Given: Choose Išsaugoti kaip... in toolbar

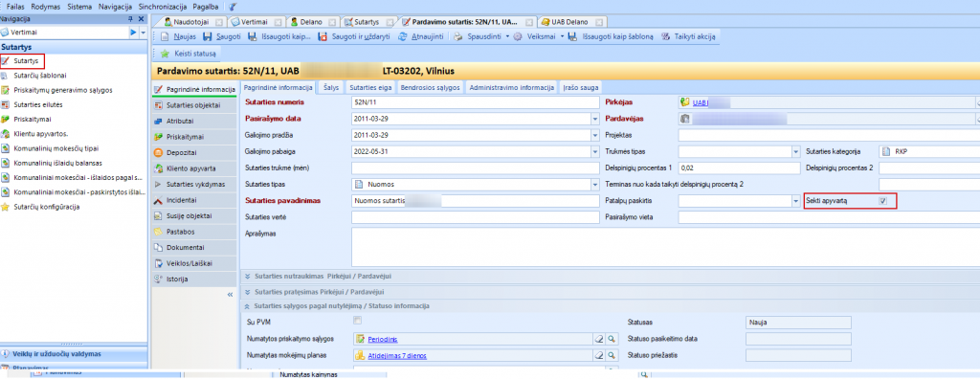Looking at the screenshot, I should pos(278,37).
